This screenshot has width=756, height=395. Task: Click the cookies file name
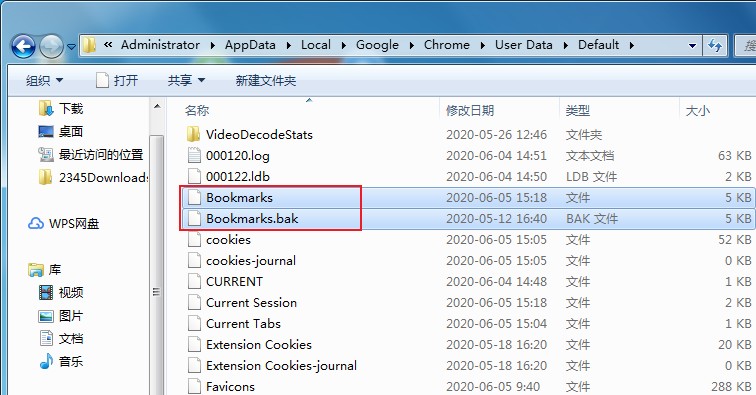pyautogui.click(x=229, y=239)
